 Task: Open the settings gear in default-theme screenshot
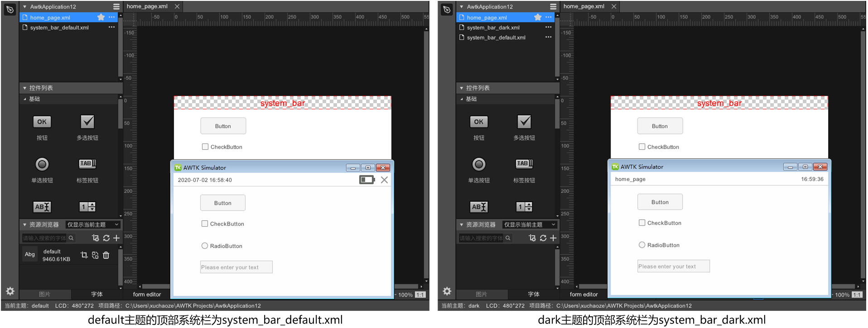pos(10,291)
